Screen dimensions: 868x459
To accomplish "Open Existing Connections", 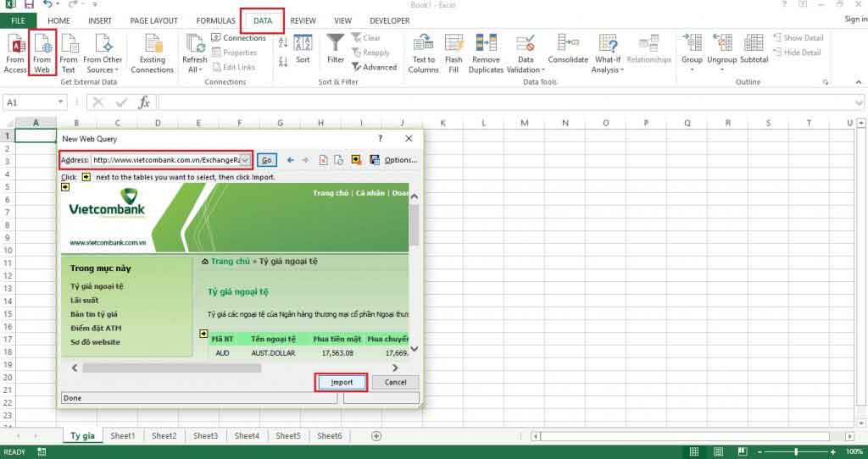I will tap(153, 53).
